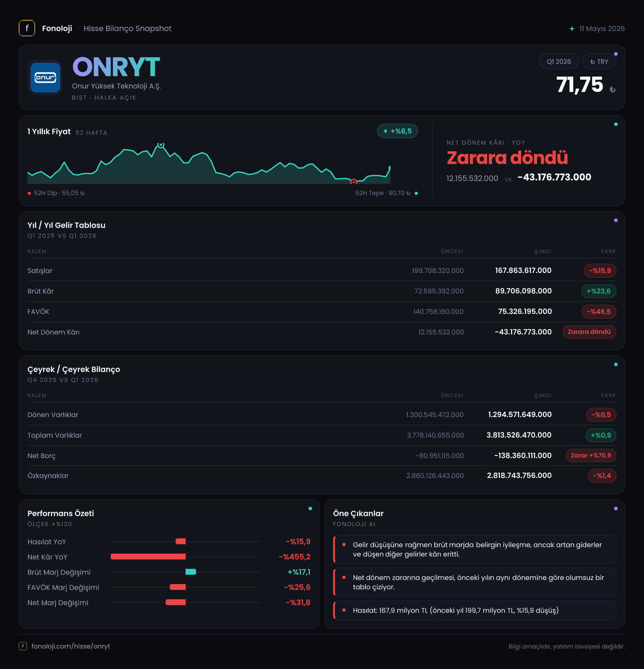644x669 pixels.
Task: Click the Brüt Kâr +%23,6 badge
Action: point(599,291)
